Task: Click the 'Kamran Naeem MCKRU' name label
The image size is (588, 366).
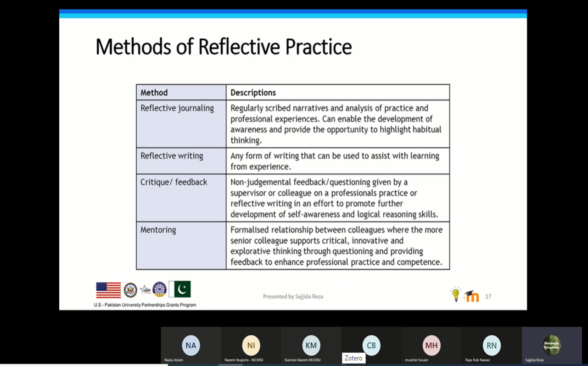Action: 302,360
